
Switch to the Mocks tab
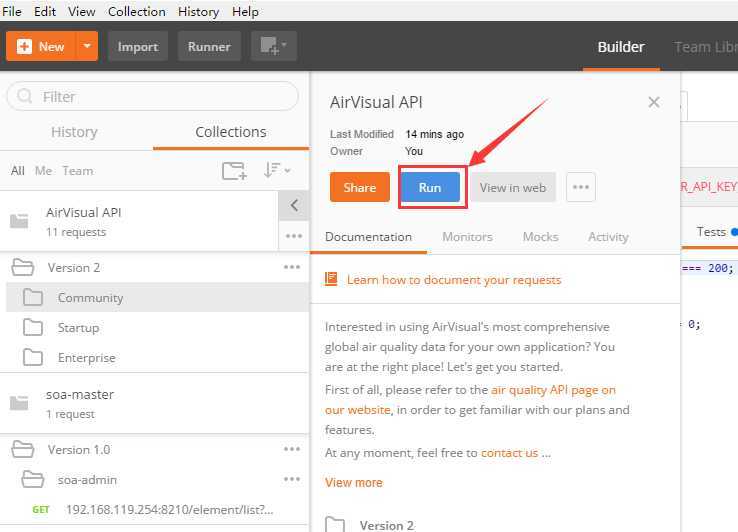click(540, 237)
